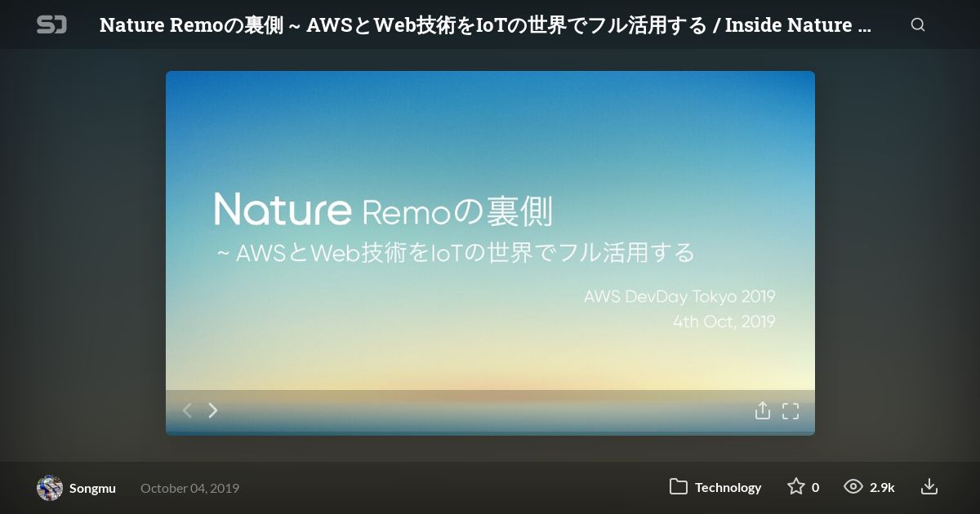Click the AWS DevDay Tokyo 2019 text

click(x=679, y=296)
